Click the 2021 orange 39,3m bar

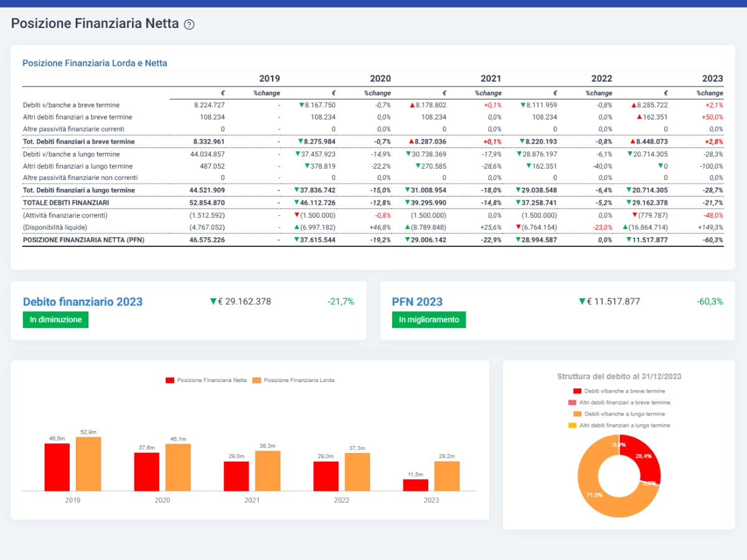coord(268,471)
